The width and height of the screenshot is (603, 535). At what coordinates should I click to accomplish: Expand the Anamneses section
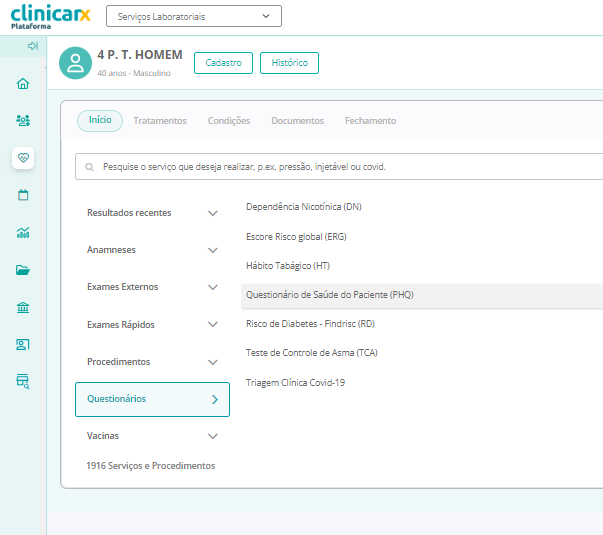152,250
